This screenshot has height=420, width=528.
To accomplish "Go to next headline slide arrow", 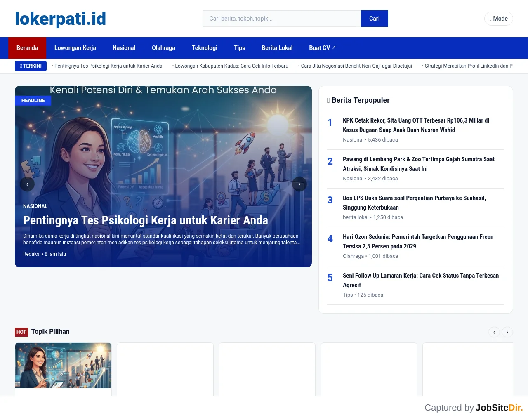I will pyautogui.click(x=299, y=184).
